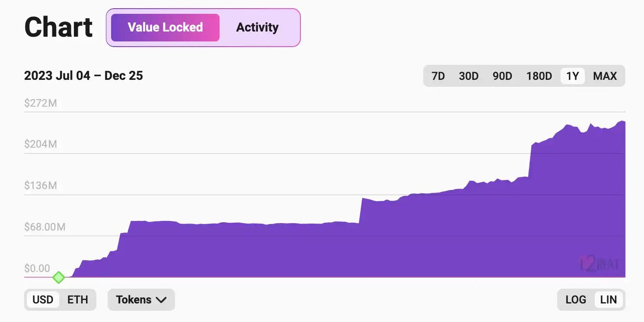This screenshot has width=644, height=322.
Task: Click the 2023 Jul 04 – Dec 25 date label
Action: pyautogui.click(x=83, y=76)
